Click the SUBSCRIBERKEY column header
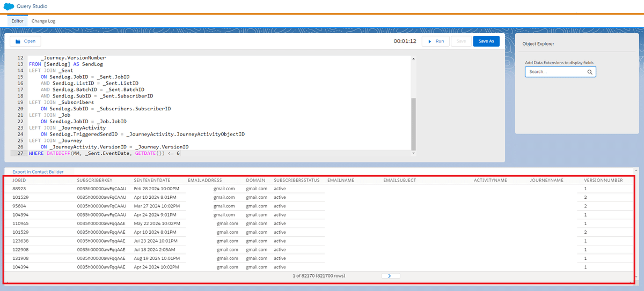 tap(94, 181)
